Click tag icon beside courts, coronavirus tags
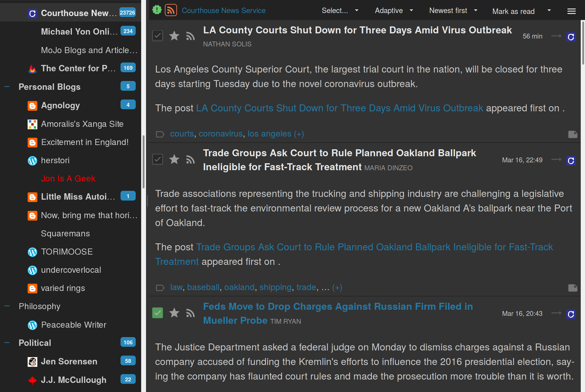The image size is (585, 392). (x=160, y=134)
